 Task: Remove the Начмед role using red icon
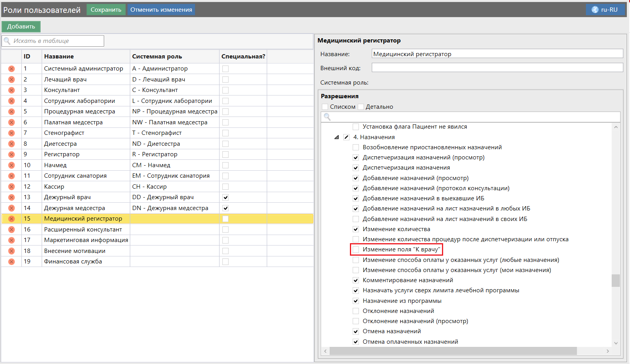11,165
